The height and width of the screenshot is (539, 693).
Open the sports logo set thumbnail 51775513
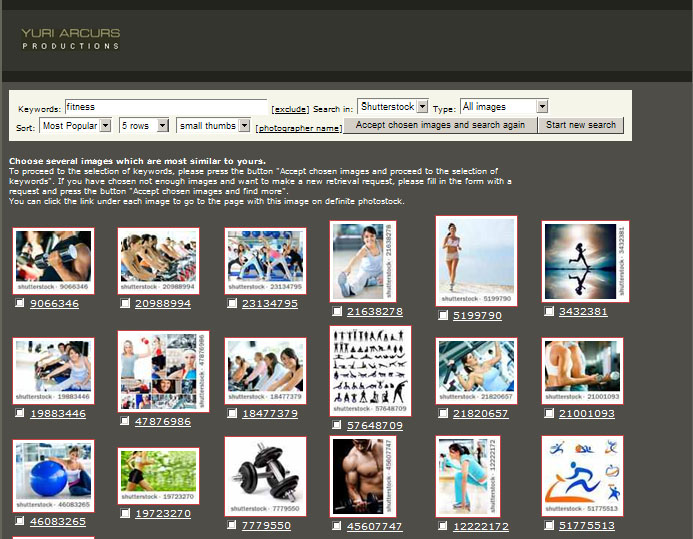[582, 475]
